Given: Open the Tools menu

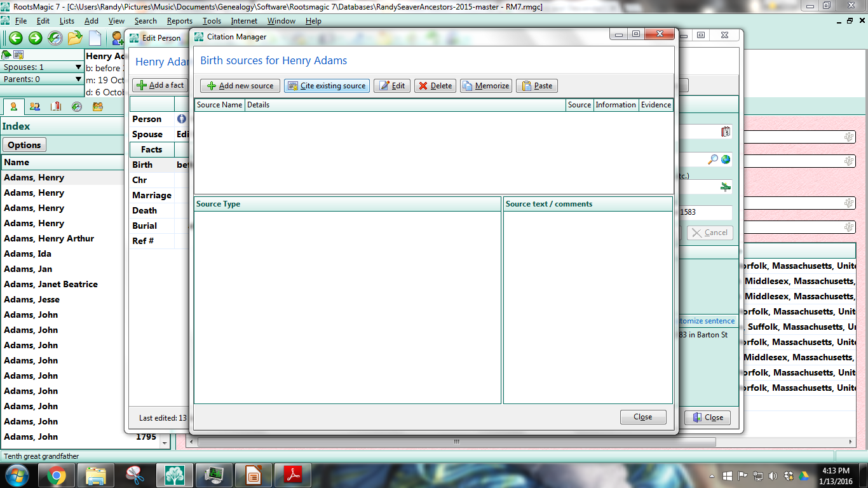Looking at the screenshot, I should (212, 21).
